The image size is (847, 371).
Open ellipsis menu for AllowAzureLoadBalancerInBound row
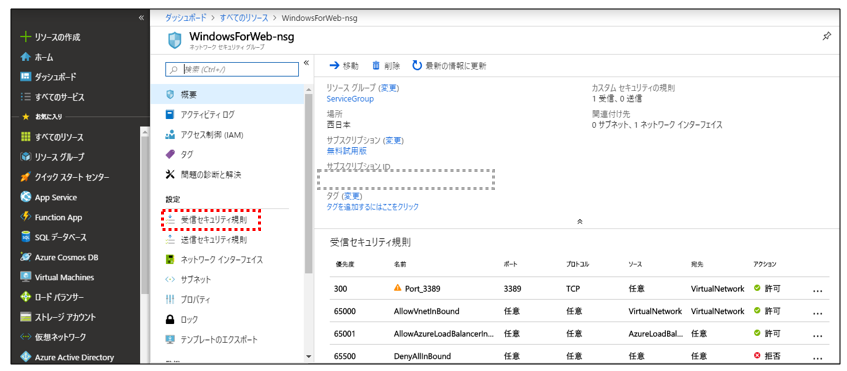pyautogui.click(x=818, y=335)
